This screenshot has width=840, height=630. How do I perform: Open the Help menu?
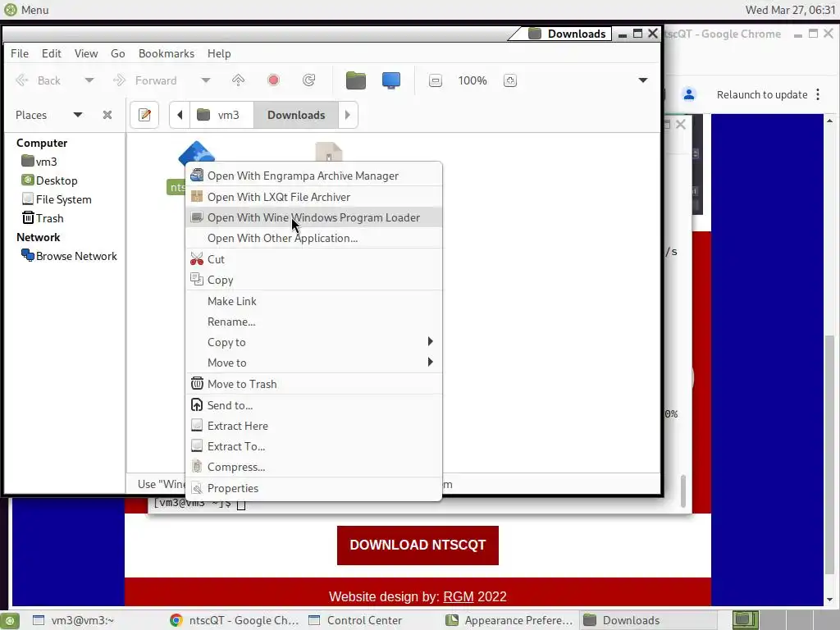point(219,53)
